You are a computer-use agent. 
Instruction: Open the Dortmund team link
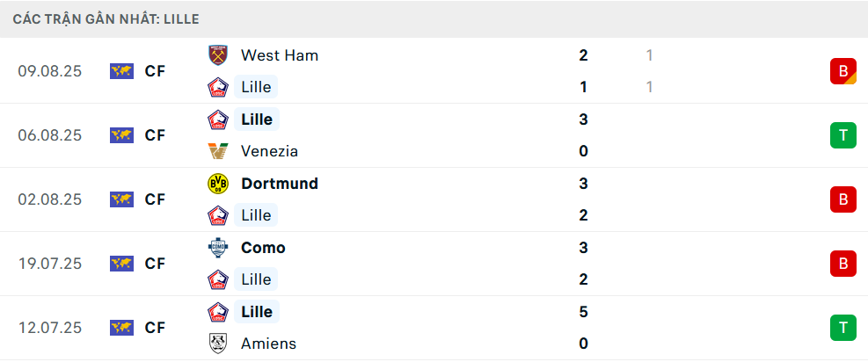pos(280,184)
